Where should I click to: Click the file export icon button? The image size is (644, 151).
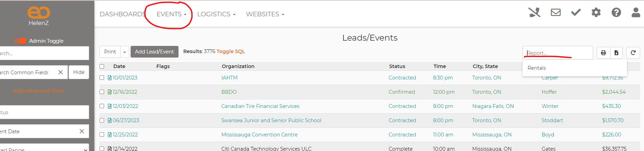[x=616, y=53]
